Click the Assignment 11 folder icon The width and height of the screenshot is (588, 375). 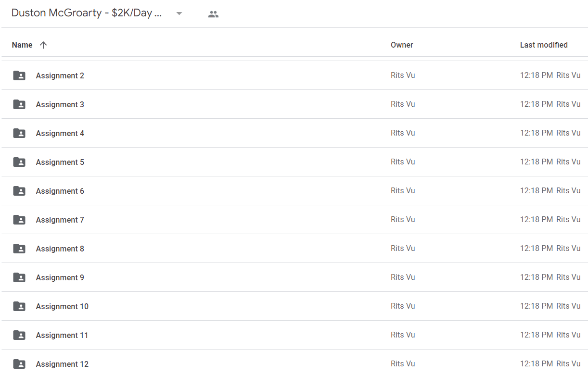click(19, 335)
